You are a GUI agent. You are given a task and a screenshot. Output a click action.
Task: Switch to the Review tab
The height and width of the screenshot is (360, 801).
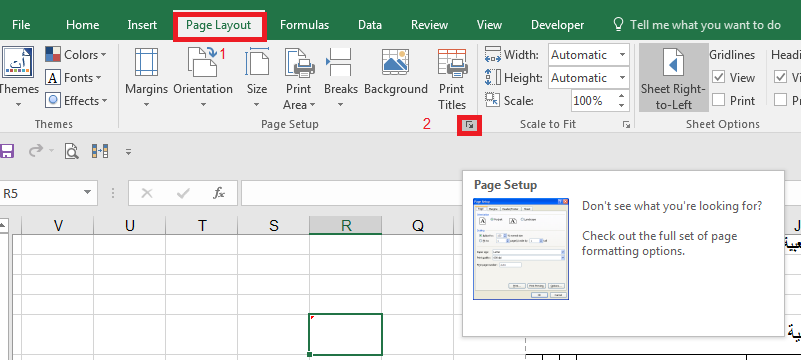tap(429, 25)
